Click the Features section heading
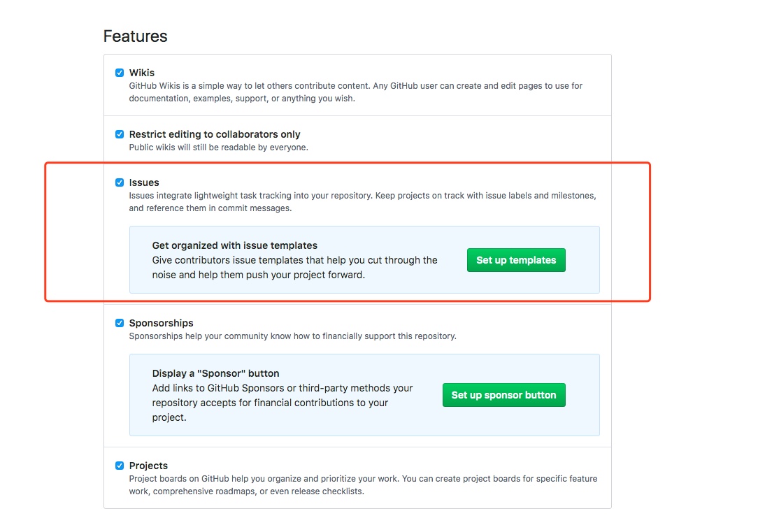 (136, 36)
